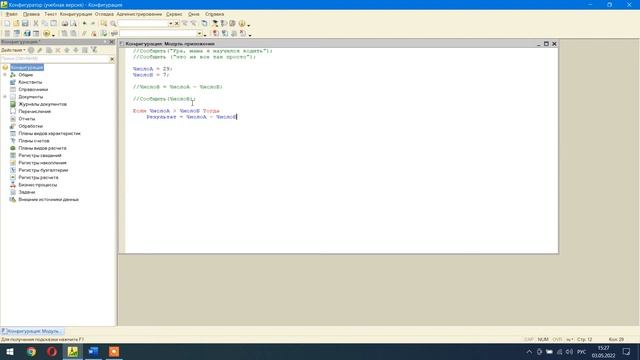
Task: Clear the toolbar search field with X
Action: [x=177, y=24]
